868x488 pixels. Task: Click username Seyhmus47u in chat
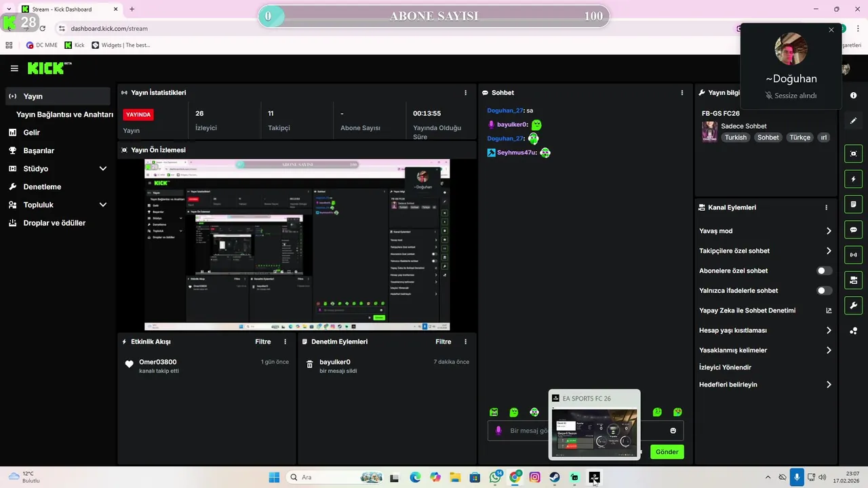[x=516, y=152]
